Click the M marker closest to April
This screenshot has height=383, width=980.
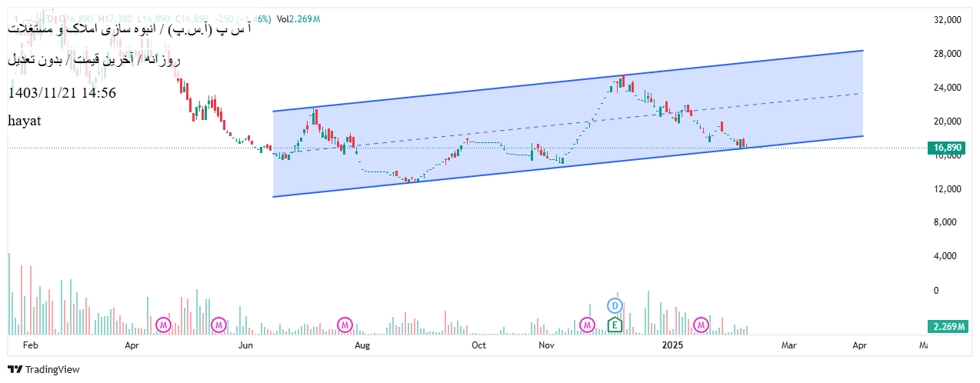click(x=164, y=325)
